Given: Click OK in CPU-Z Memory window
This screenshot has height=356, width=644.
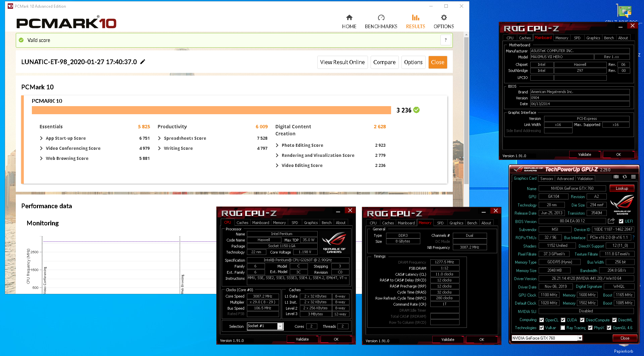Looking at the screenshot, I should pos(481,340).
